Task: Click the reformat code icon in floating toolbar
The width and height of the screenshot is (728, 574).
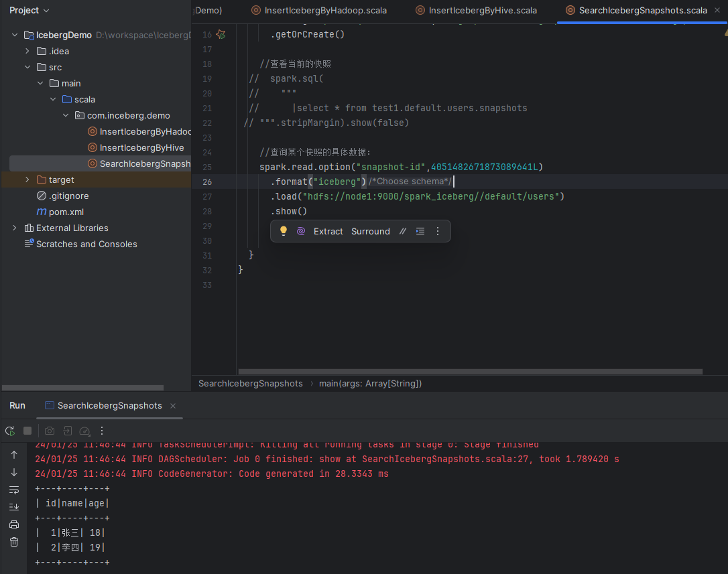Action: coord(420,231)
